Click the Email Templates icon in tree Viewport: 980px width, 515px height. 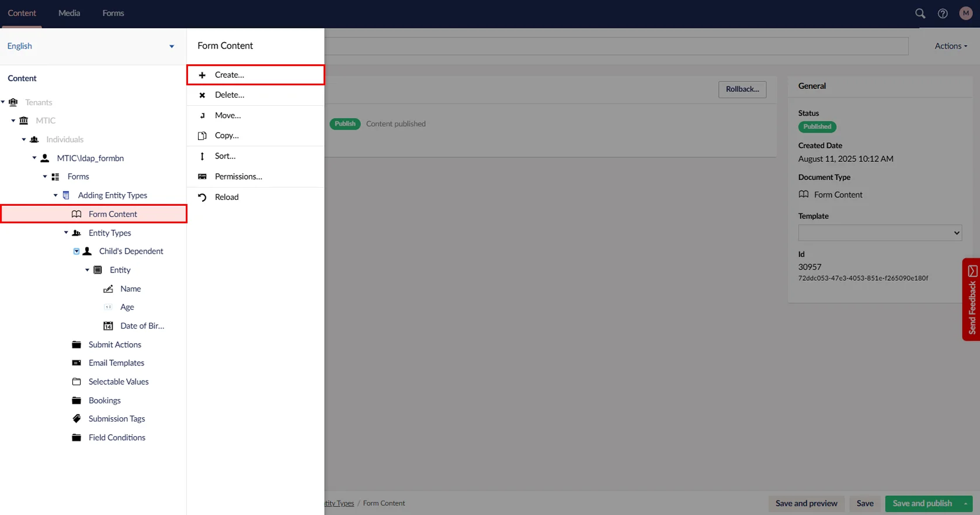[x=77, y=363]
